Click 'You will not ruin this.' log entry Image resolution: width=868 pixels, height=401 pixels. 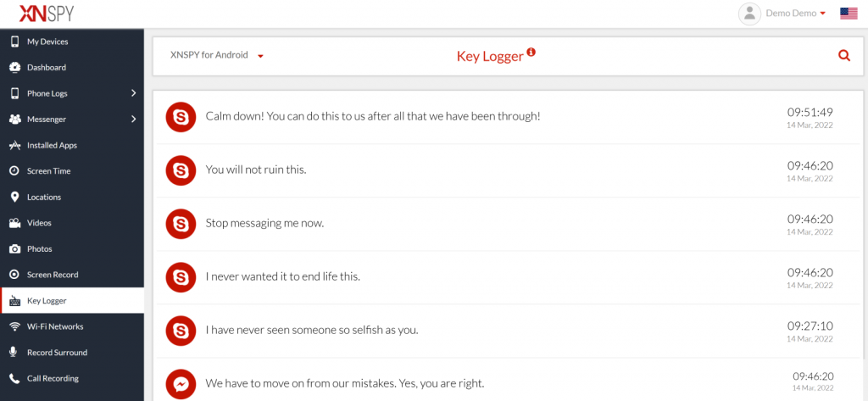pyautogui.click(x=256, y=170)
